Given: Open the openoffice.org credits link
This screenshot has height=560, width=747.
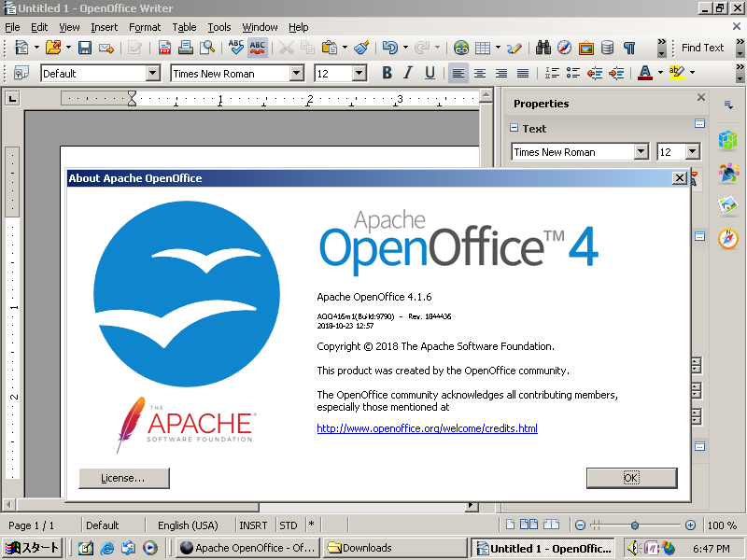Looking at the screenshot, I should [x=428, y=428].
